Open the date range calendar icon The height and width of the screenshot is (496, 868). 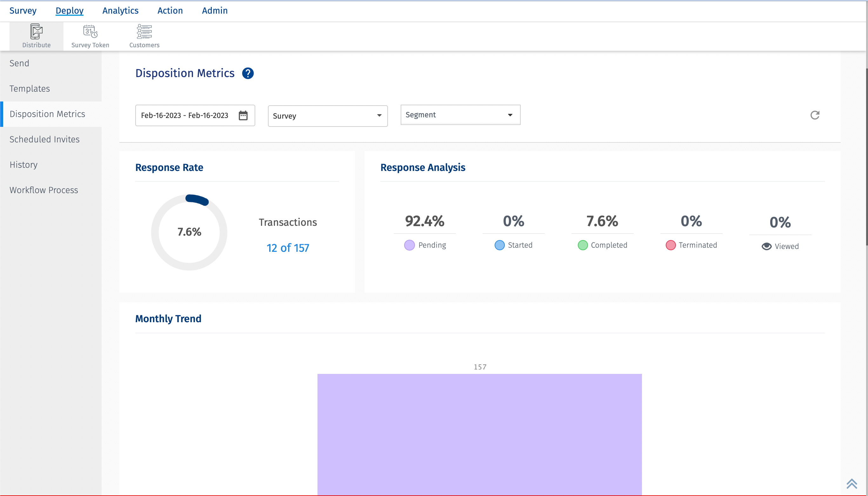[243, 115]
